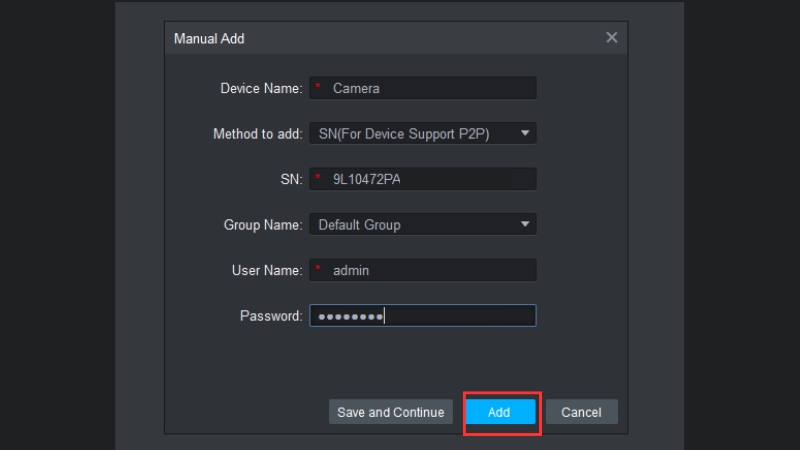Close the Manual Add dialog
The width and height of the screenshot is (800, 450).
coord(612,38)
